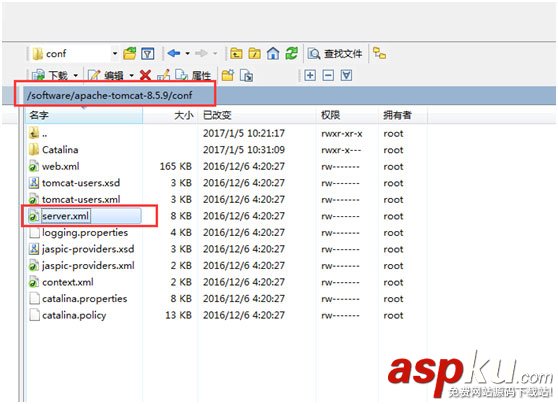This screenshot has width=558, height=404.
Task: Click the tomcat-users.xsd file icon
Action: tap(33, 183)
